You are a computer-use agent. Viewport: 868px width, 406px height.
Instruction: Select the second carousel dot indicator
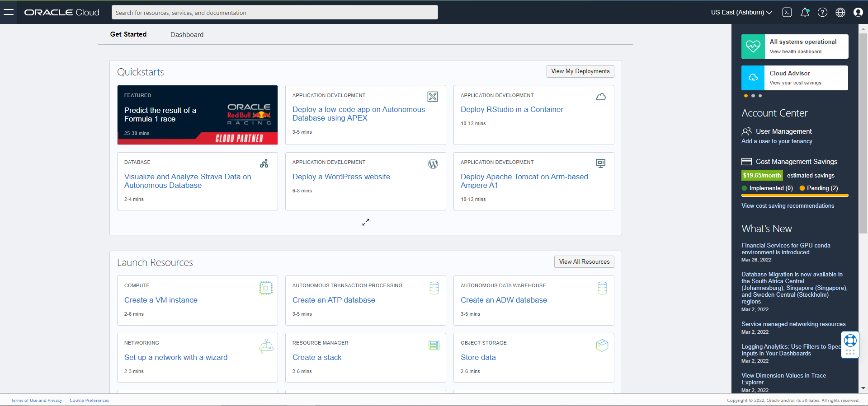[x=753, y=96]
